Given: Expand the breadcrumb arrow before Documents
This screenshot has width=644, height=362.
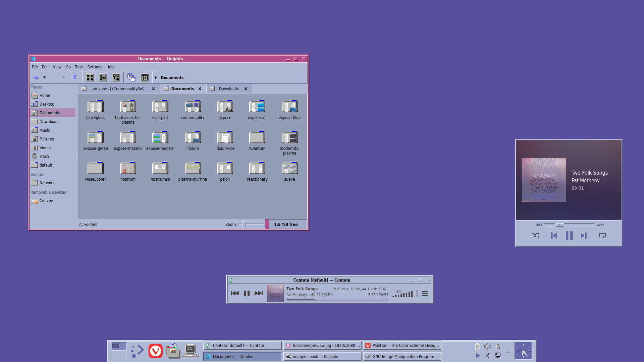Looking at the screenshot, I should pos(156,77).
